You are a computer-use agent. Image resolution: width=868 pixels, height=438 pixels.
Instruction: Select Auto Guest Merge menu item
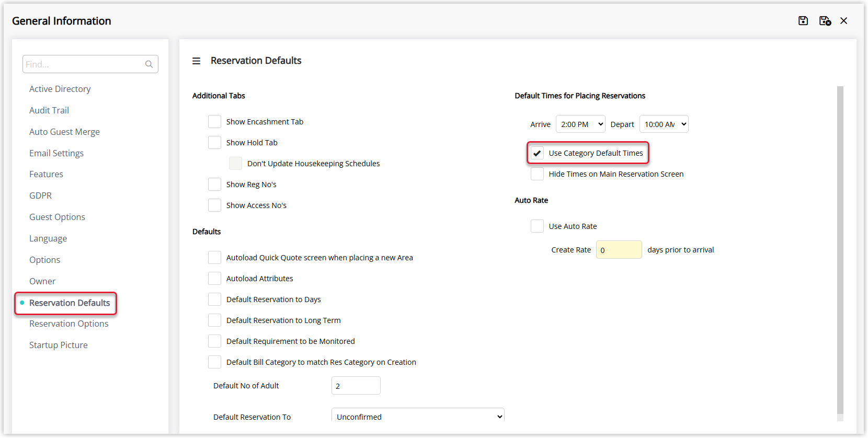(64, 132)
